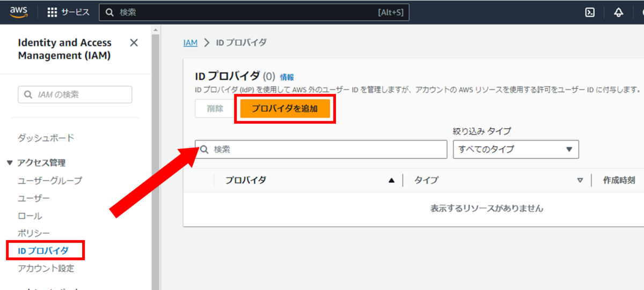Click the サービス label in the top bar

coord(75,12)
